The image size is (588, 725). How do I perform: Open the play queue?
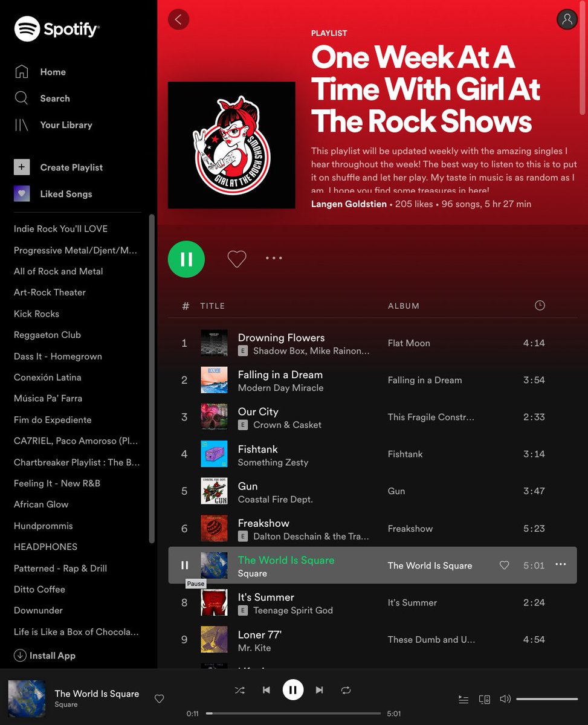click(x=464, y=699)
